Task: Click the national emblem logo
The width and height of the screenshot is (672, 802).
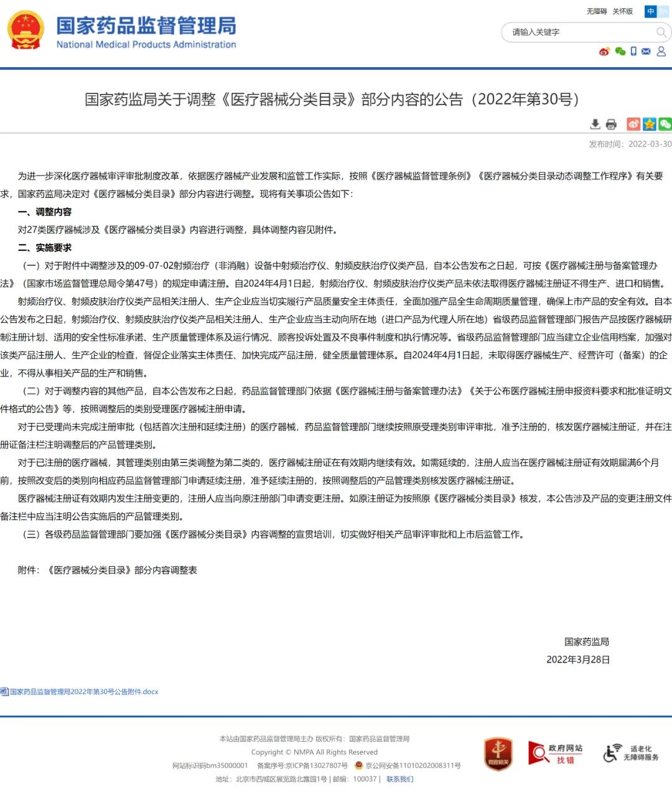Action: [26, 30]
